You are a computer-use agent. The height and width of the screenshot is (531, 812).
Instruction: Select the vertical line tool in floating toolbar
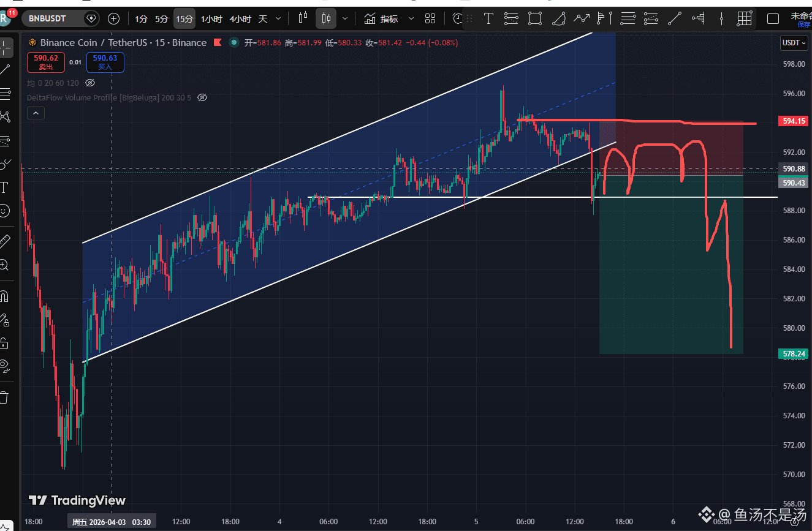pyautogui.click(x=721, y=18)
